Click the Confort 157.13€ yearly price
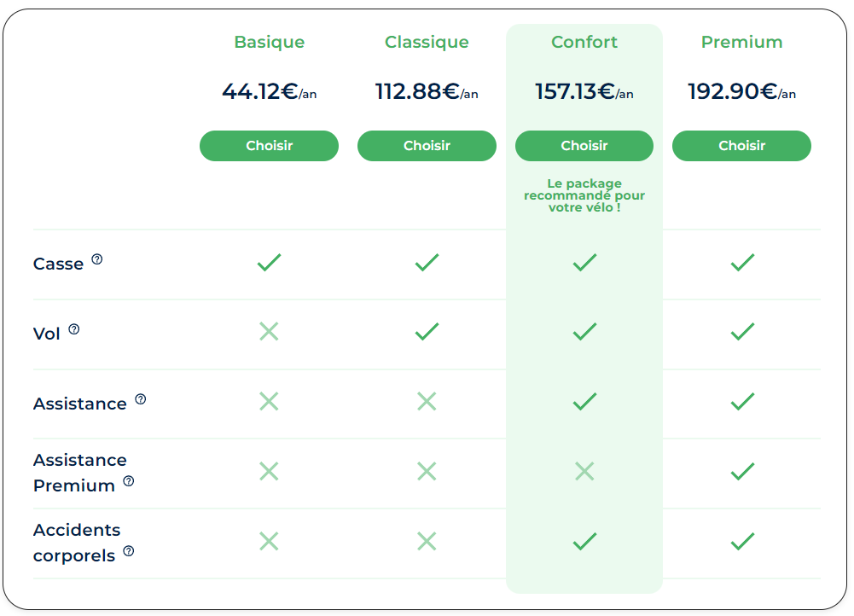The width and height of the screenshot is (854, 616). click(x=584, y=91)
